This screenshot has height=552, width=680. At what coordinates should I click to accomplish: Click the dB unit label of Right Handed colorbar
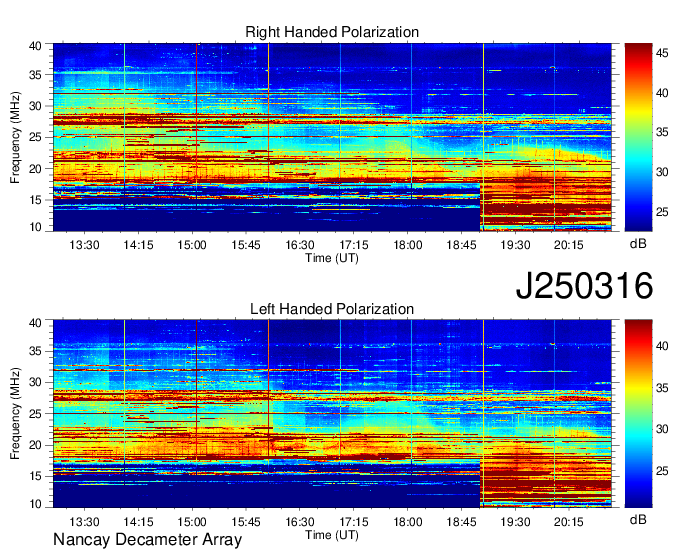(638, 244)
